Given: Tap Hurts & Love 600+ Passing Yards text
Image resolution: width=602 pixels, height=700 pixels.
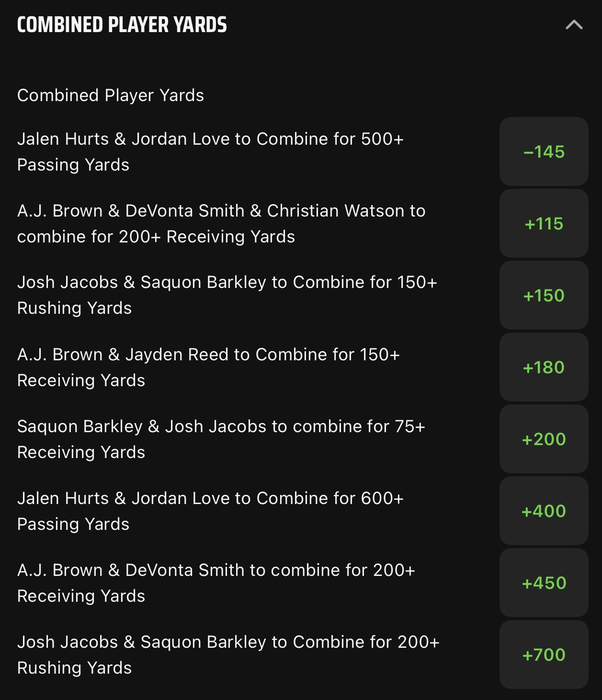Looking at the screenshot, I should pos(210,511).
